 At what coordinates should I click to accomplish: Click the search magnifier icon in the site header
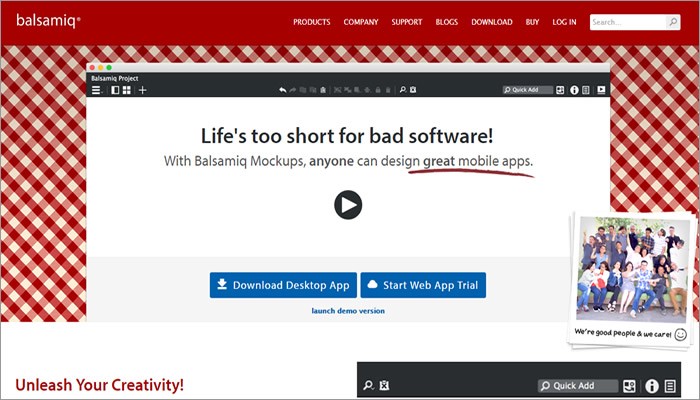(x=672, y=22)
